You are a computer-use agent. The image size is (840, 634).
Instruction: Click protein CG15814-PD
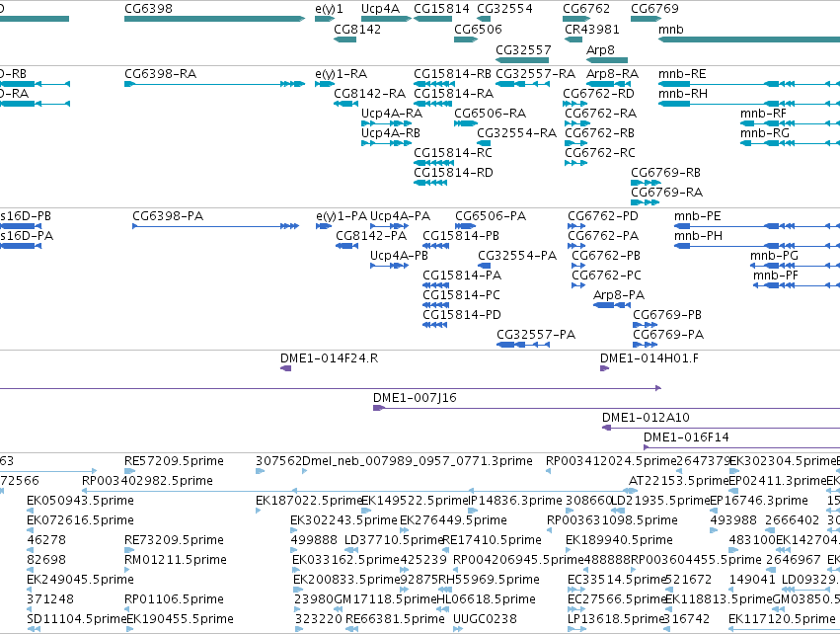click(434, 325)
